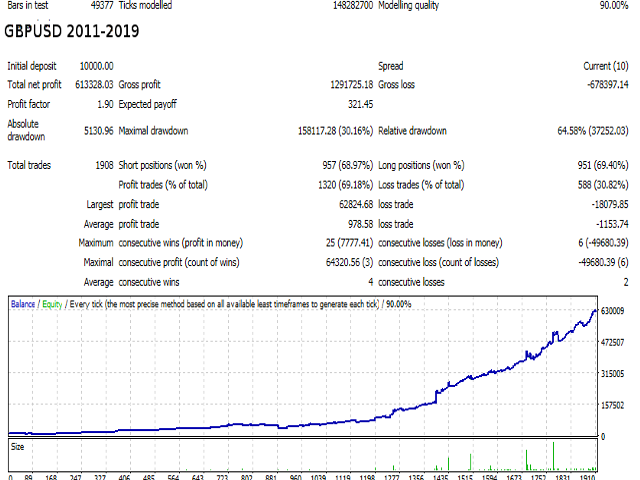Select Total trades value 1908
Screen dimensions: 640x480
(x=104, y=165)
